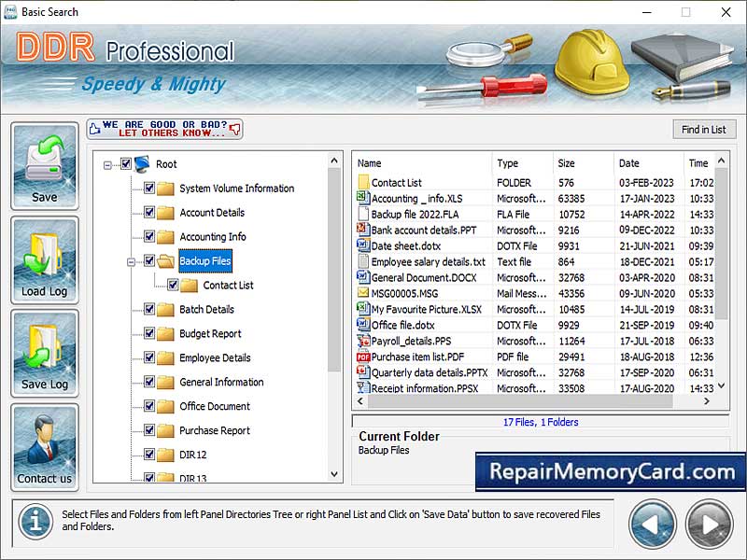The width and height of the screenshot is (747, 560).
Task: Select the Save Log icon
Action: pyautogui.click(x=44, y=352)
